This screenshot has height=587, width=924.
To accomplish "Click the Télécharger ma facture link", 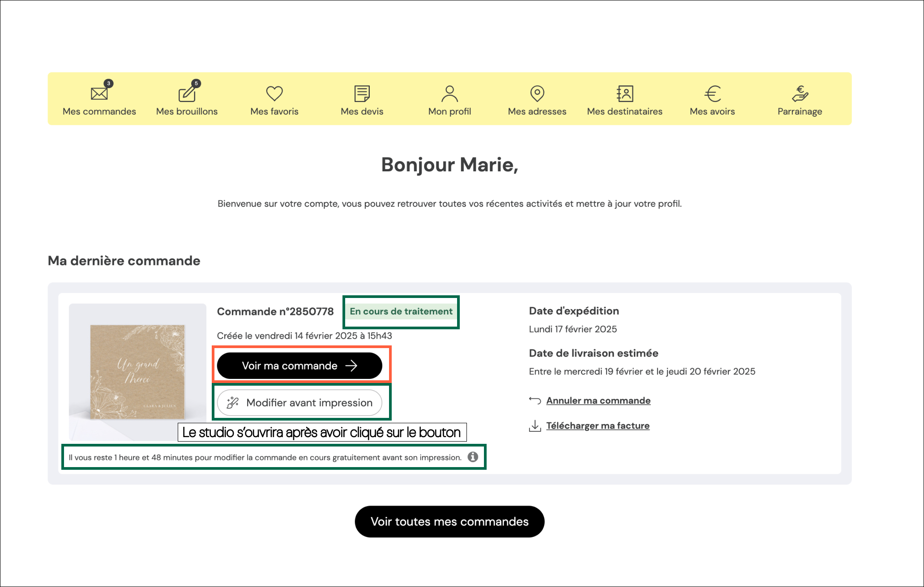I will [598, 425].
